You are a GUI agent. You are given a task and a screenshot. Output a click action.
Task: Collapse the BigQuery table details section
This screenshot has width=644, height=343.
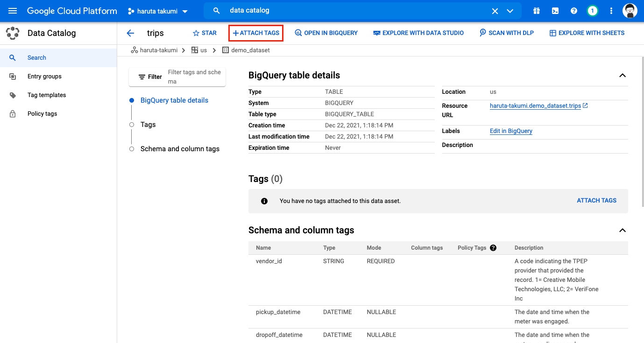click(x=622, y=75)
